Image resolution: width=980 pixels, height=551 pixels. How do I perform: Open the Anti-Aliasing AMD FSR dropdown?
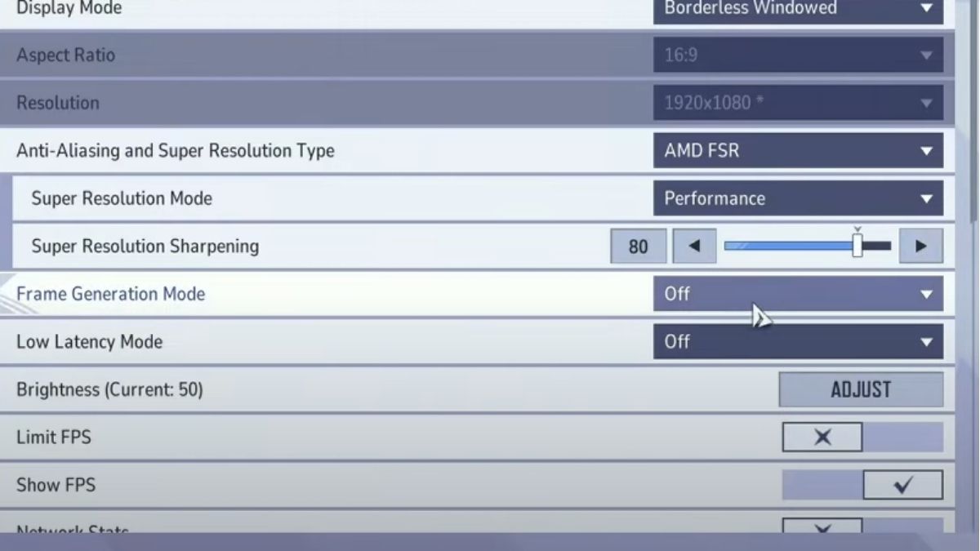pos(798,151)
